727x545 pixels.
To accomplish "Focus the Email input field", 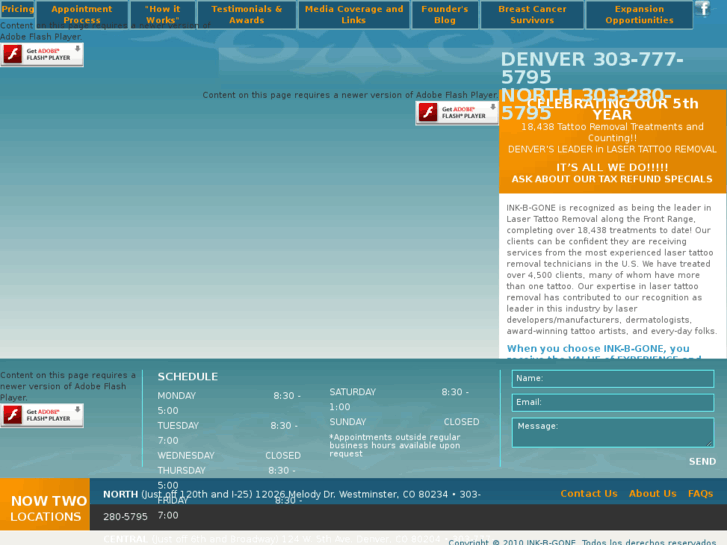I will (612, 402).
